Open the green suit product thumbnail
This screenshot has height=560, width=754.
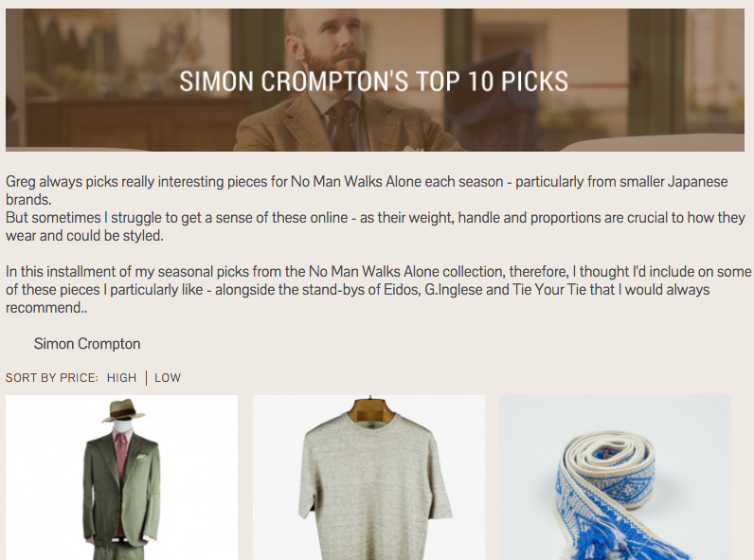[121, 478]
